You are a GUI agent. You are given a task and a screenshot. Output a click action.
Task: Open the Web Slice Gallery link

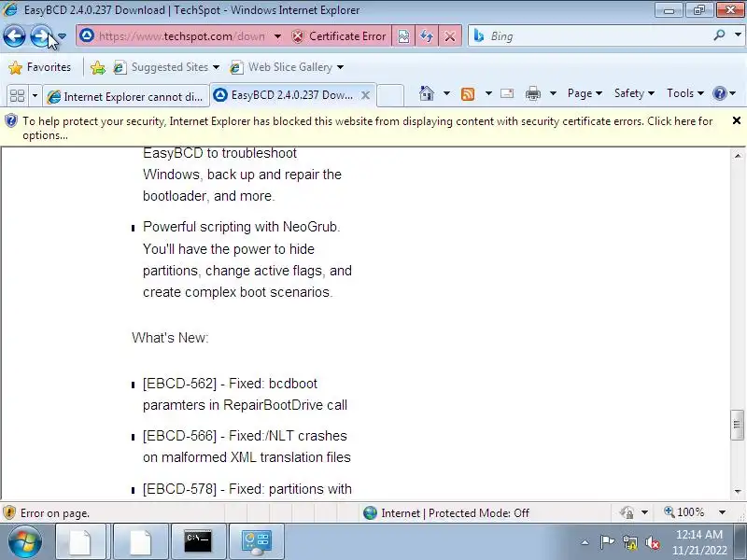point(287,67)
